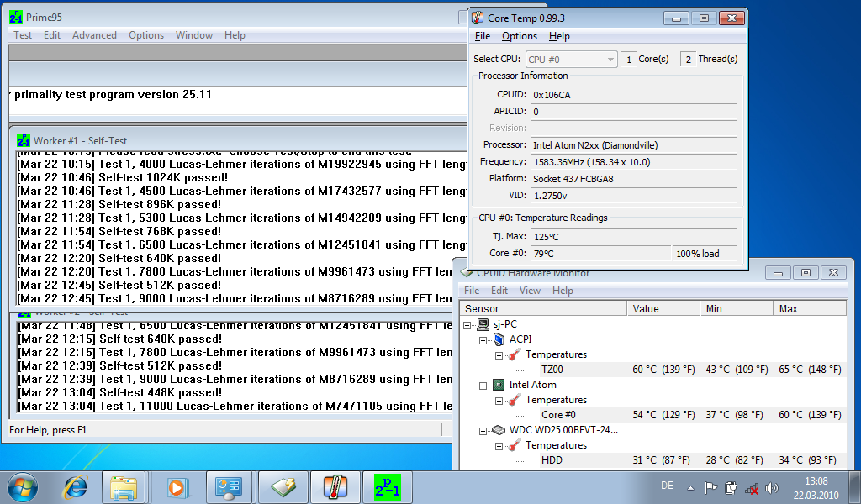
Task: Click the thermometer icon under Intel Atom
Action: click(515, 400)
